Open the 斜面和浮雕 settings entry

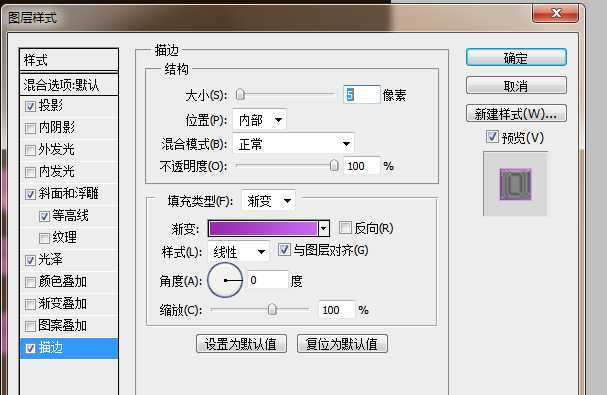click(69, 193)
